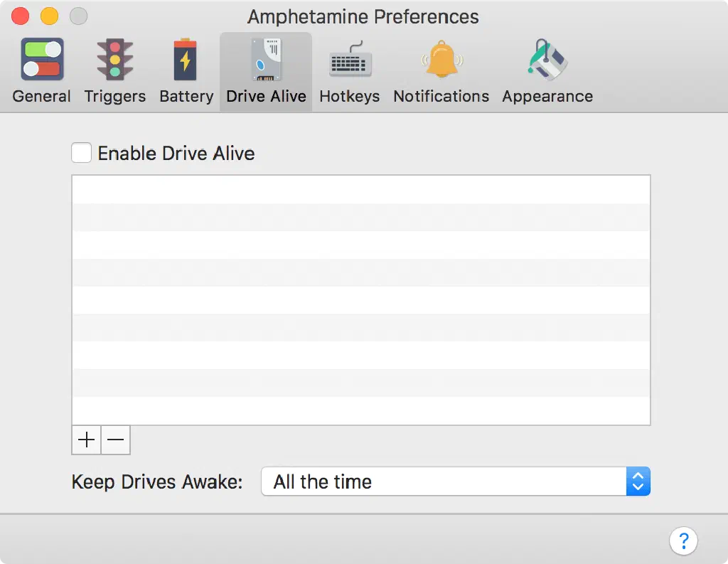Add a drive with the plus button

[x=86, y=440]
